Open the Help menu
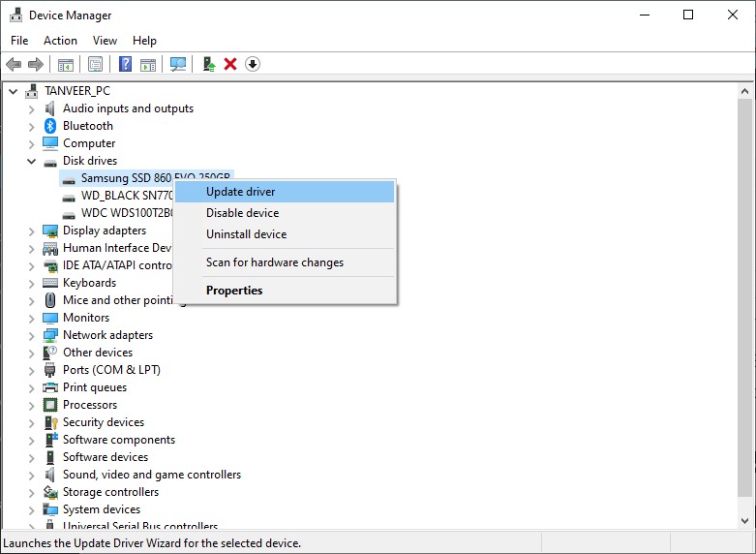The height and width of the screenshot is (554, 756). click(x=144, y=41)
